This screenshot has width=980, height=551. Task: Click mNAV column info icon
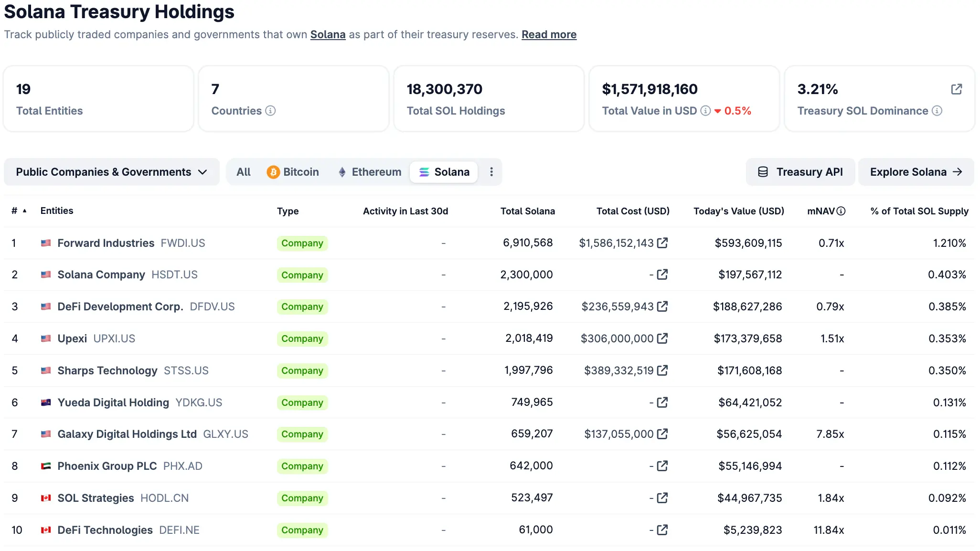click(x=841, y=211)
